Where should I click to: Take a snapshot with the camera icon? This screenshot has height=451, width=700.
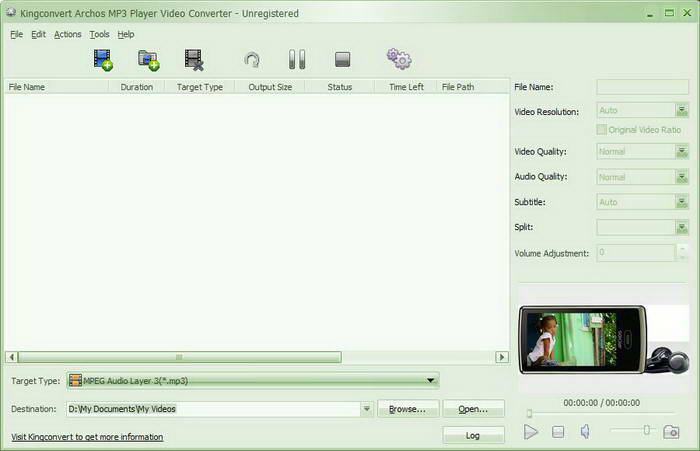click(x=671, y=431)
